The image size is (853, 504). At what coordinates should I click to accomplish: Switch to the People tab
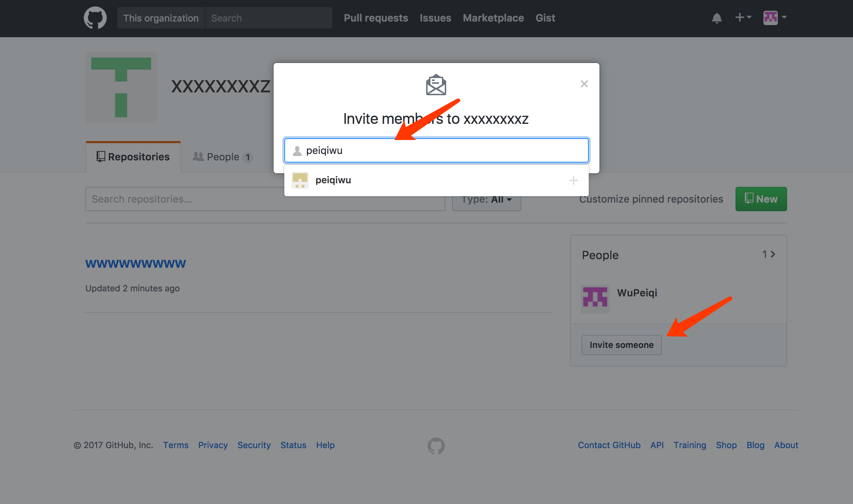[223, 157]
